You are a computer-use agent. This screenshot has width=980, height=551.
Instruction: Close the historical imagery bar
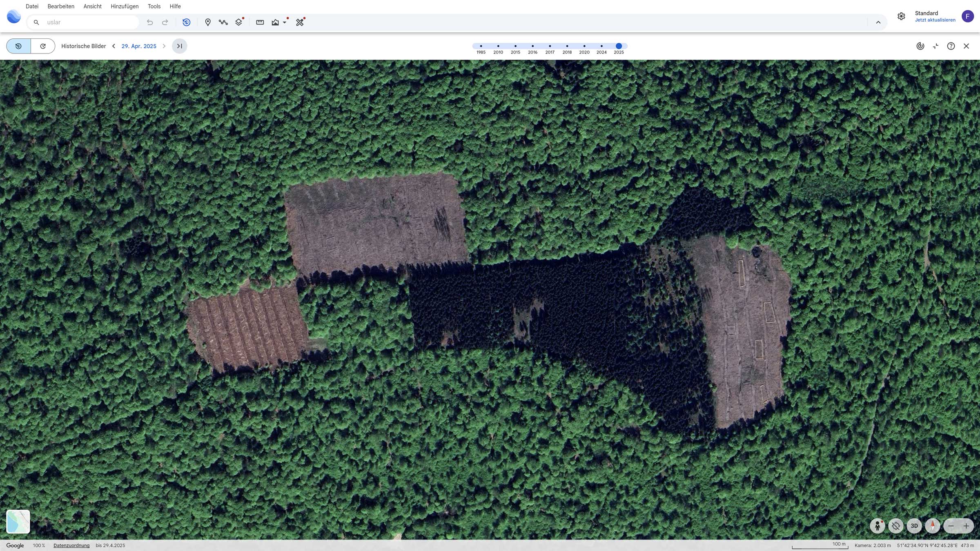pos(966,46)
